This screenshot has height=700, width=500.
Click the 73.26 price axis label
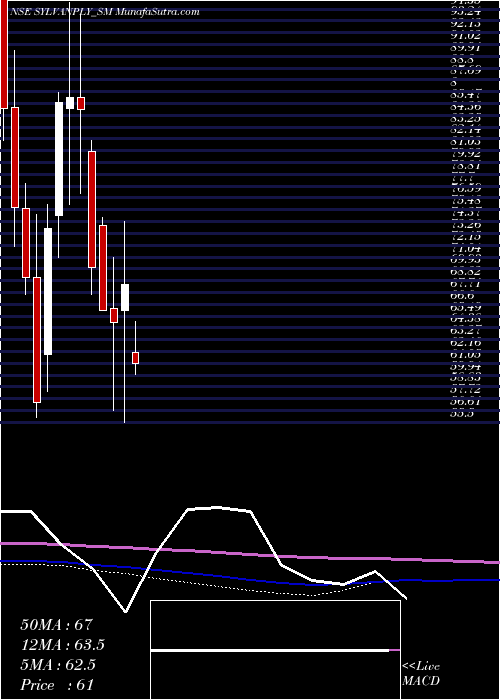465,225
